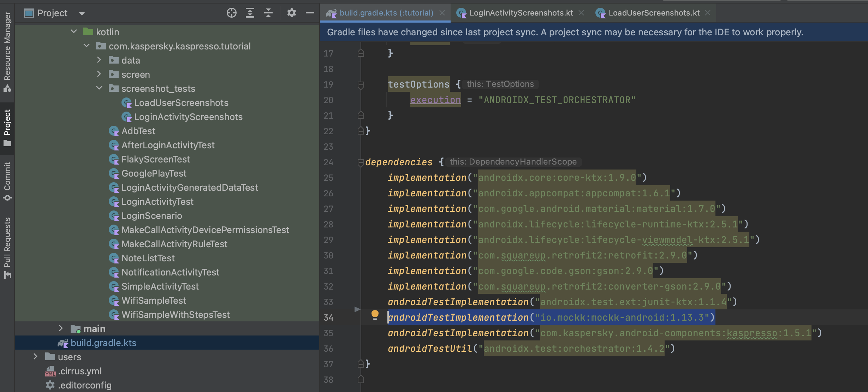Click the Gradle files changed notification banner
The height and width of the screenshot is (392, 868).
tap(594, 32)
